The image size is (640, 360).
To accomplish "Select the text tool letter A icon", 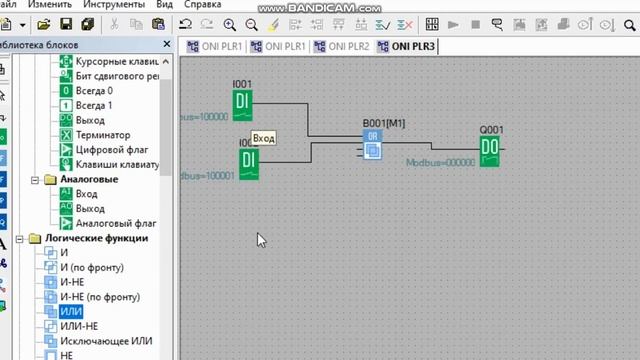I will [x=3, y=244].
